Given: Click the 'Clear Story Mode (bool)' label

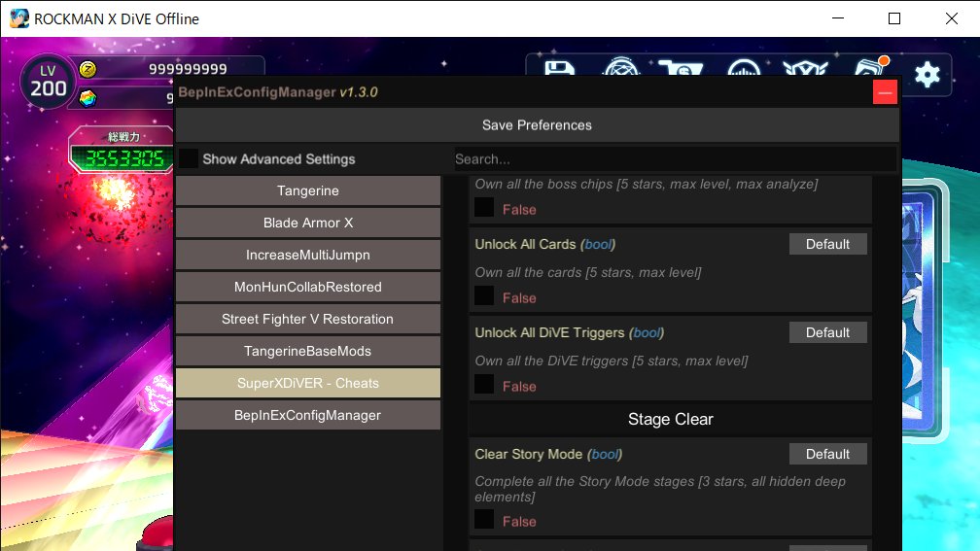Looking at the screenshot, I should 548,454.
